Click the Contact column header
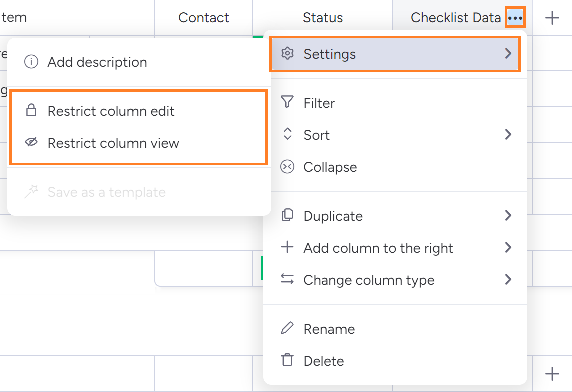The height and width of the screenshot is (392, 572). [204, 18]
